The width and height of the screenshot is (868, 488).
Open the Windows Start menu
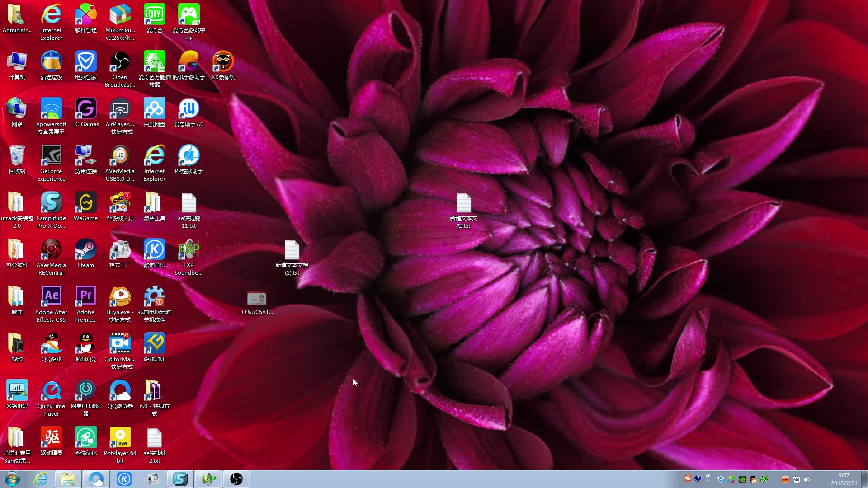click(x=12, y=479)
